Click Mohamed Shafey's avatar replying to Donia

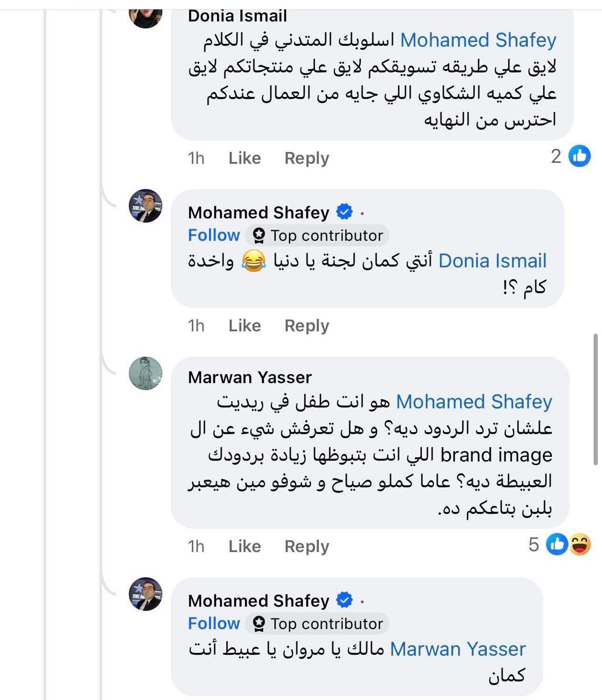146,206
